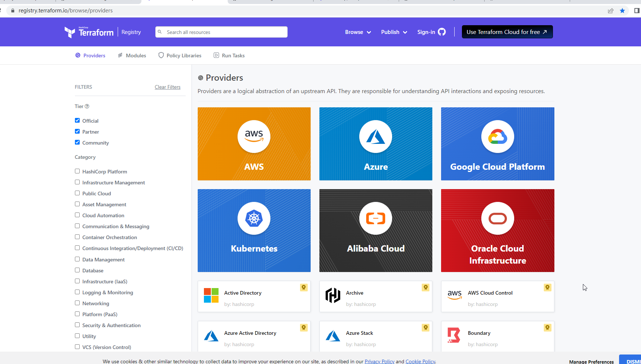641x364 pixels.
Task: Check the Utility category checkbox
Action: pyautogui.click(x=77, y=336)
